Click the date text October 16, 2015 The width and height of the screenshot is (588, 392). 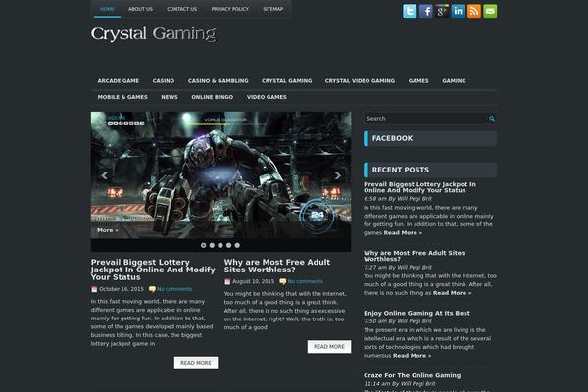(122, 289)
